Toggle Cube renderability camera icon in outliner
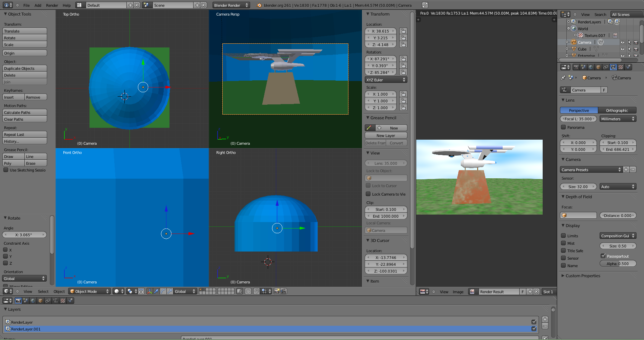This screenshot has height=340, width=644. coord(636,49)
